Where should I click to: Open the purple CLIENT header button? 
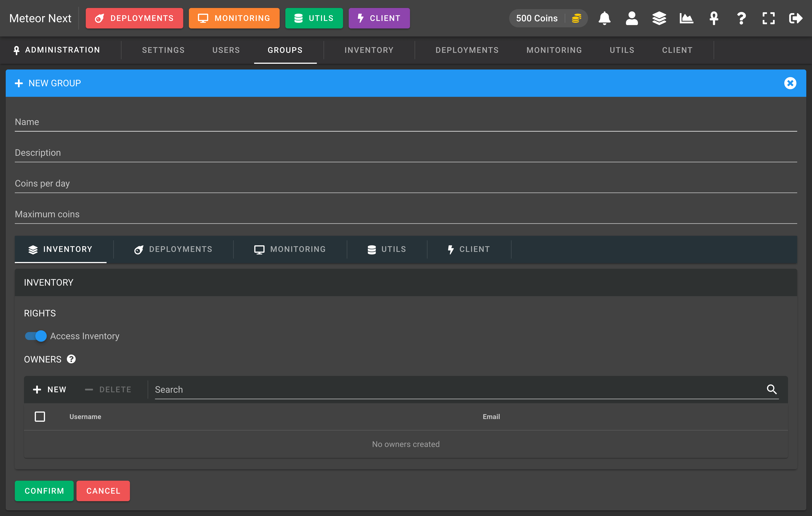(x=379, y=18)
